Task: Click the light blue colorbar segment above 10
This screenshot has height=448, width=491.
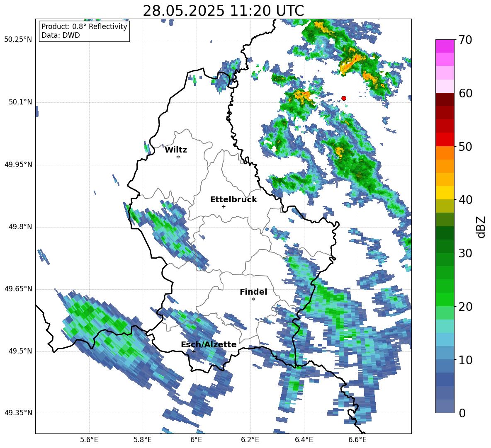Action: tap(445, 339)
